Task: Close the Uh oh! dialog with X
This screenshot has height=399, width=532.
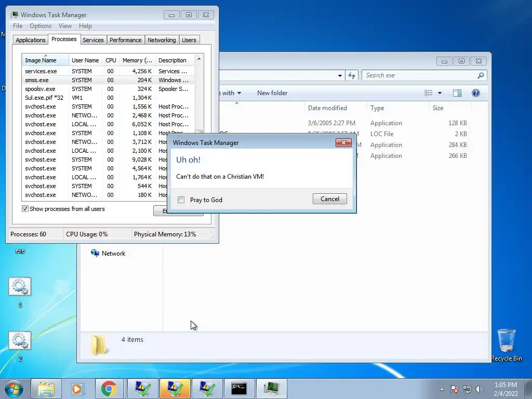Action: tap(343, 142)
